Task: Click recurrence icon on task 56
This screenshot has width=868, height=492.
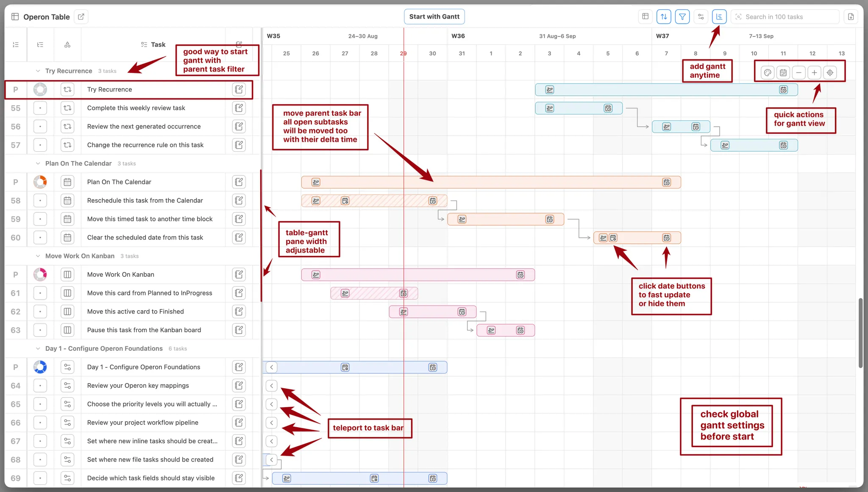Action: click(67, 126)
